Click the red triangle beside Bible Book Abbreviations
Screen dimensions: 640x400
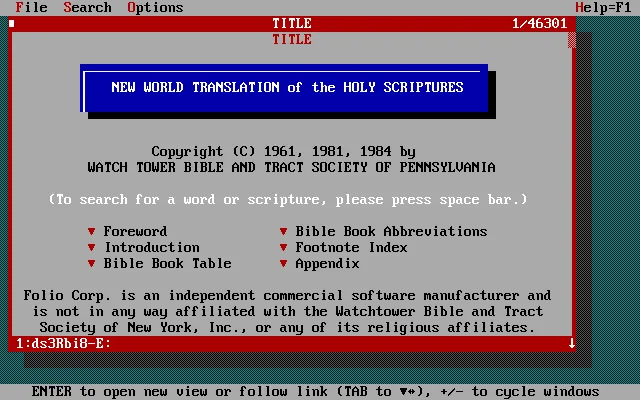coord(283,231)
